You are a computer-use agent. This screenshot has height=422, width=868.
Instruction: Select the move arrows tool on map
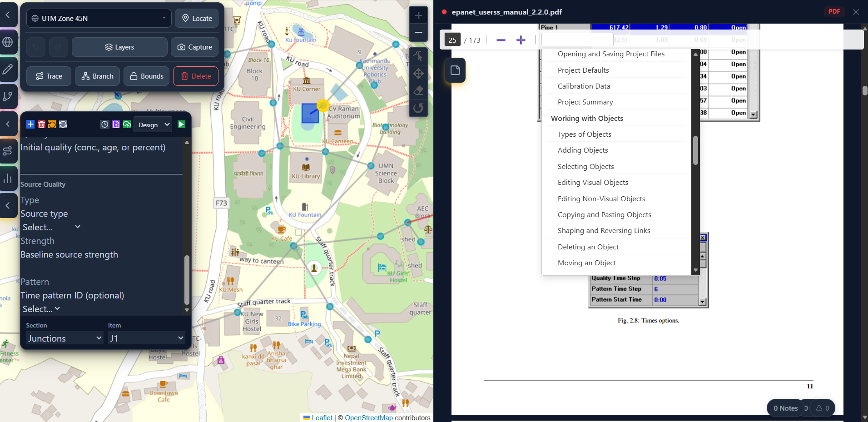tap(418, 74)
